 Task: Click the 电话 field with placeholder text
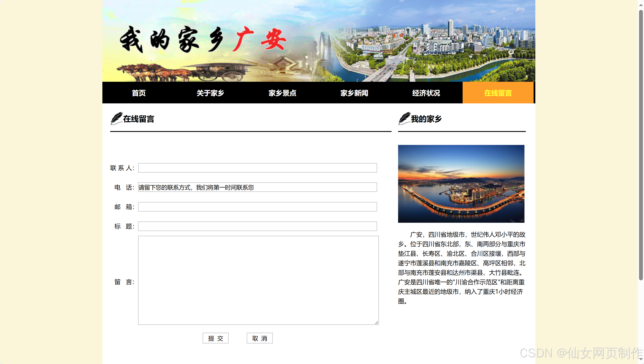point(257,187)
